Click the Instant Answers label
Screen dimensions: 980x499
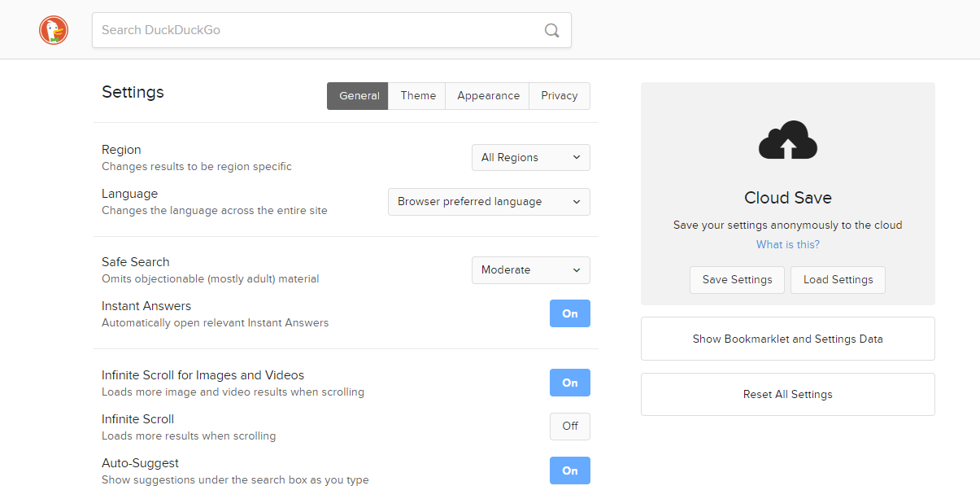[146, 306]
